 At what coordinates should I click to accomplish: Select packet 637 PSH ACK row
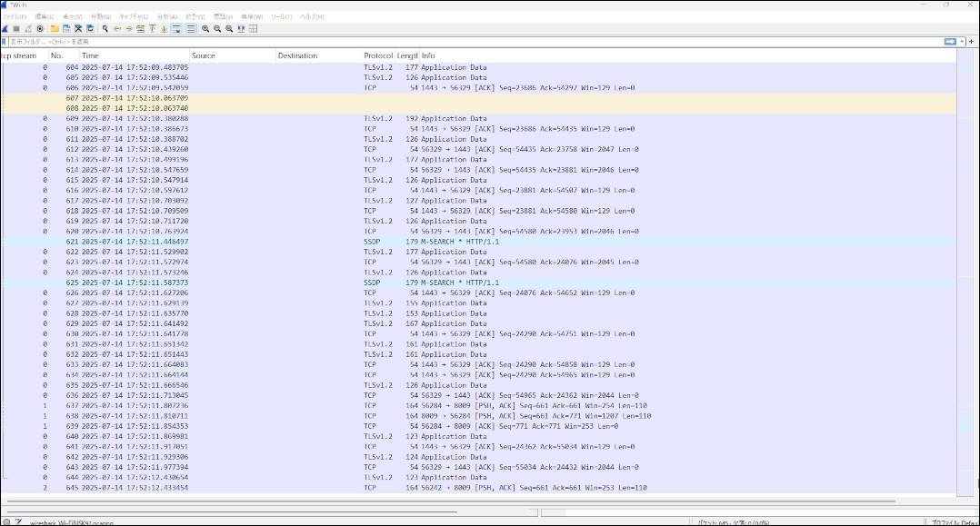click(x=479, y=405)
